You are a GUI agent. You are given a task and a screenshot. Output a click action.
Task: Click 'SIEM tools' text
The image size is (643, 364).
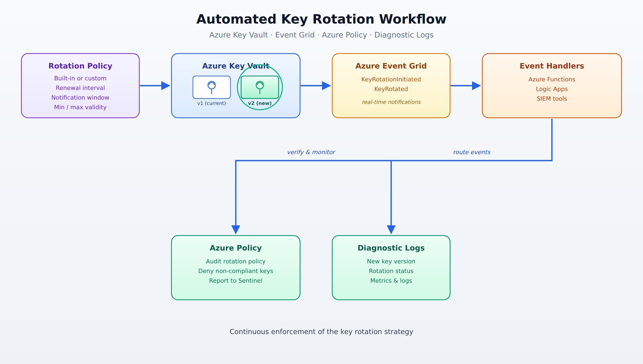[552, 99]
